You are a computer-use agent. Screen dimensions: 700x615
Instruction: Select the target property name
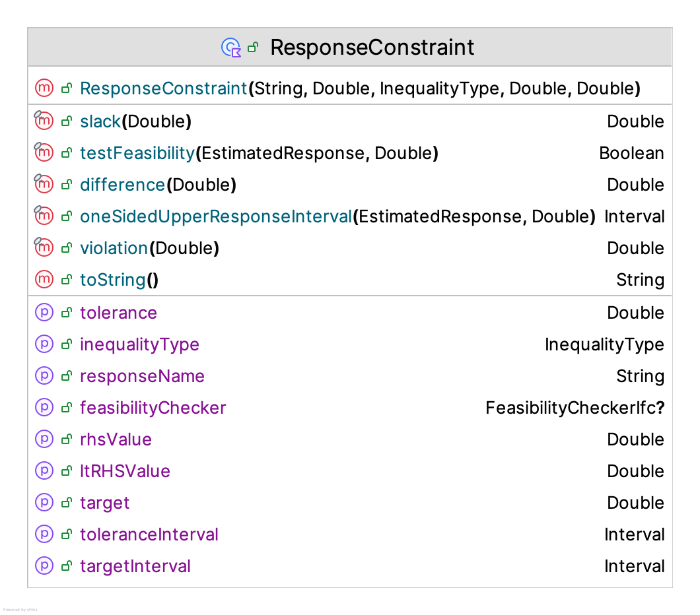[x=105, y=503]
